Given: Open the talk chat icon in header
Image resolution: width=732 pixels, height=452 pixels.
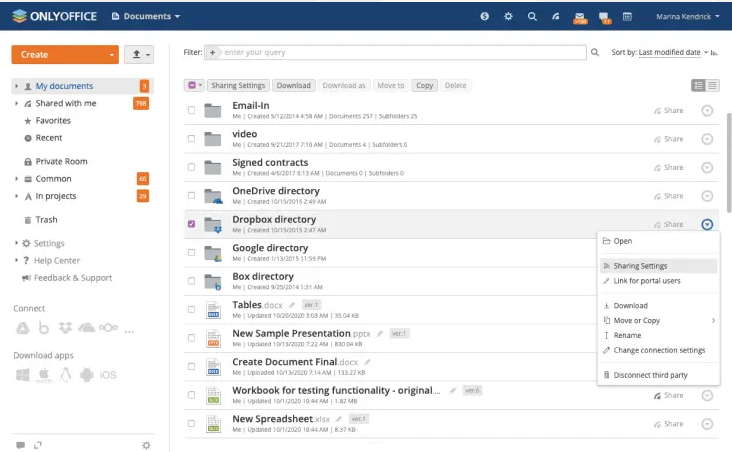Looking at the screenshot, I should coord(605,18).
